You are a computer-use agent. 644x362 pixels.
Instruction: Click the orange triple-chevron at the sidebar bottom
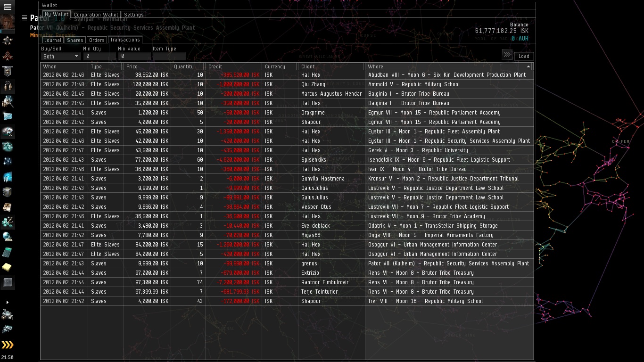pyautogui.click(x=8, y=345)
